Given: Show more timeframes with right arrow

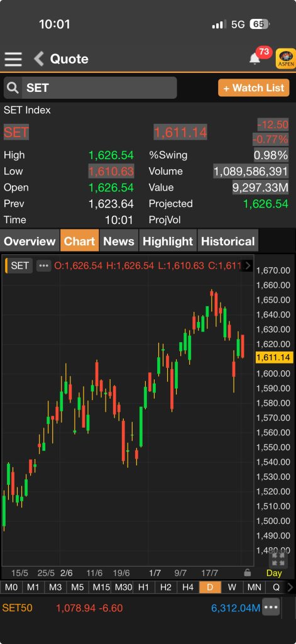Looking at the screenshot, I should tap(290, 587).
